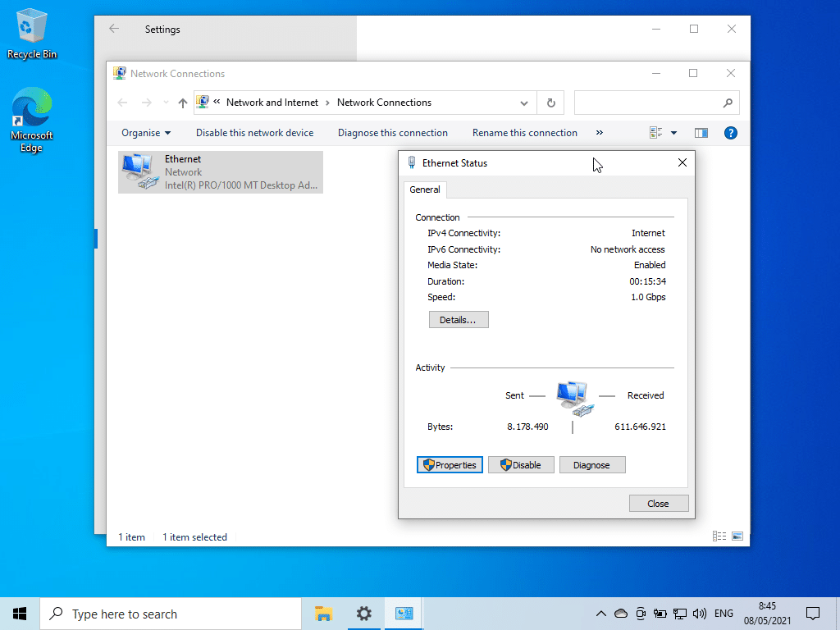Open the notification action centre
This screenshot has height=630, width=840.
(813, 614)
